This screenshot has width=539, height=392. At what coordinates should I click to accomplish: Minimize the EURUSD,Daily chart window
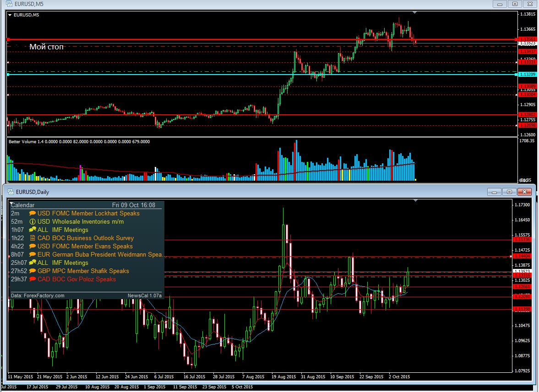[x=494, y=192]
